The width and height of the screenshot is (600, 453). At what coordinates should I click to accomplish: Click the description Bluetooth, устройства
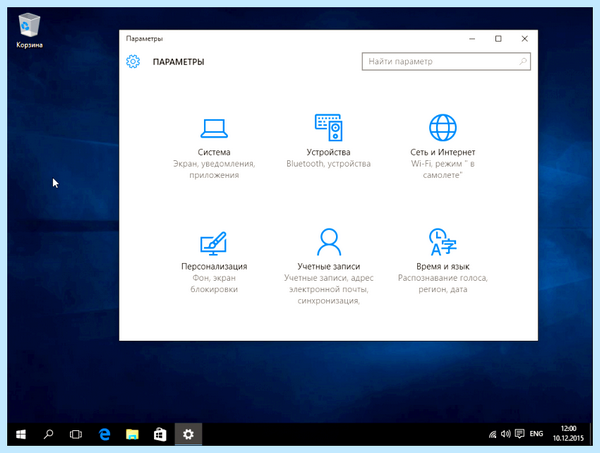pos(328,164)
